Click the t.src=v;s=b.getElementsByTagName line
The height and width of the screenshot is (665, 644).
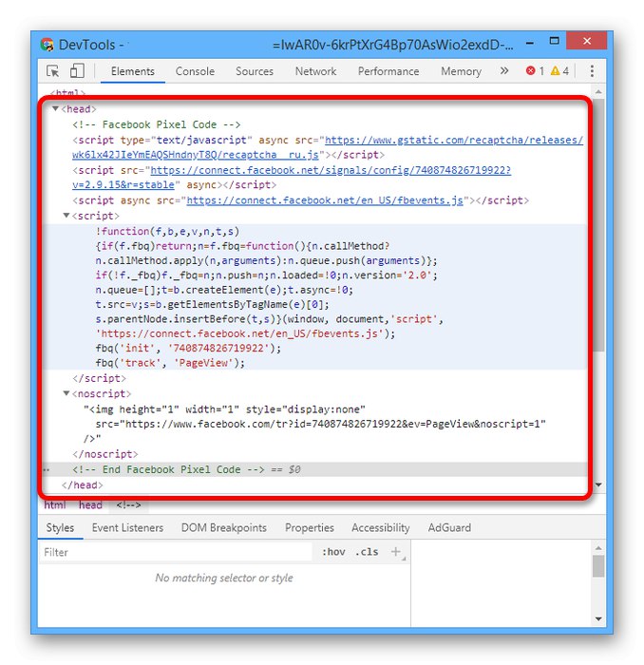[212, 305]
